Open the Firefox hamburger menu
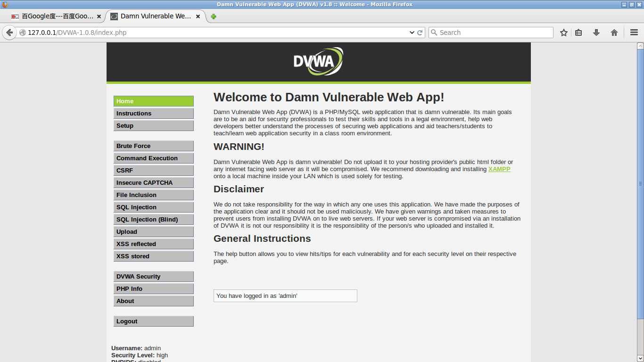 (x=634, y=33)
